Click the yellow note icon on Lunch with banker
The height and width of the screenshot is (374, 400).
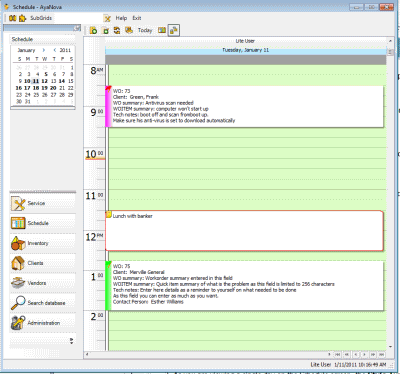click(109, 214)
